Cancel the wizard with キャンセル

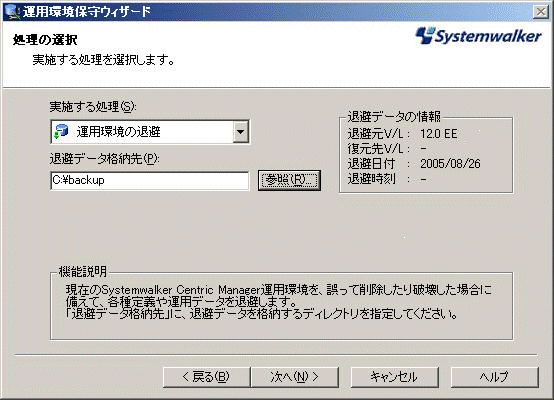[395, 377]
